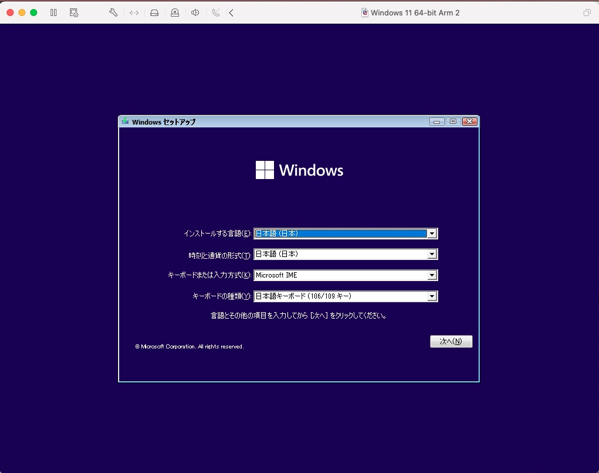Open virtual machine settings wrench icon
Viewport: 599px width, 473px height.
coord(113,13)
